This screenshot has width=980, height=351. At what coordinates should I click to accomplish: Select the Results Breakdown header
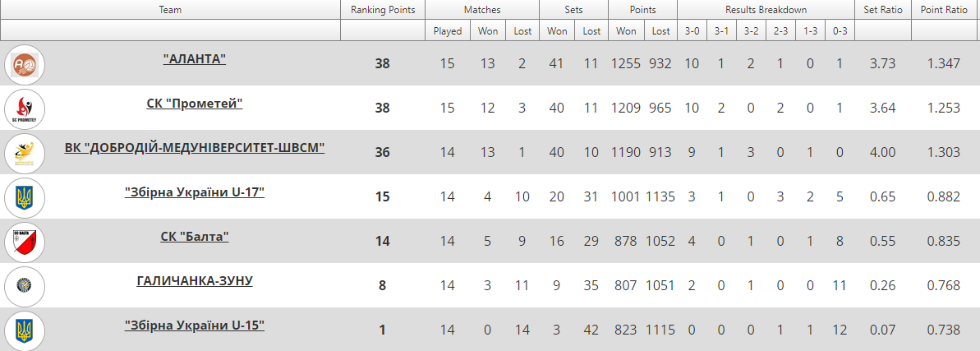click(766, 10)
